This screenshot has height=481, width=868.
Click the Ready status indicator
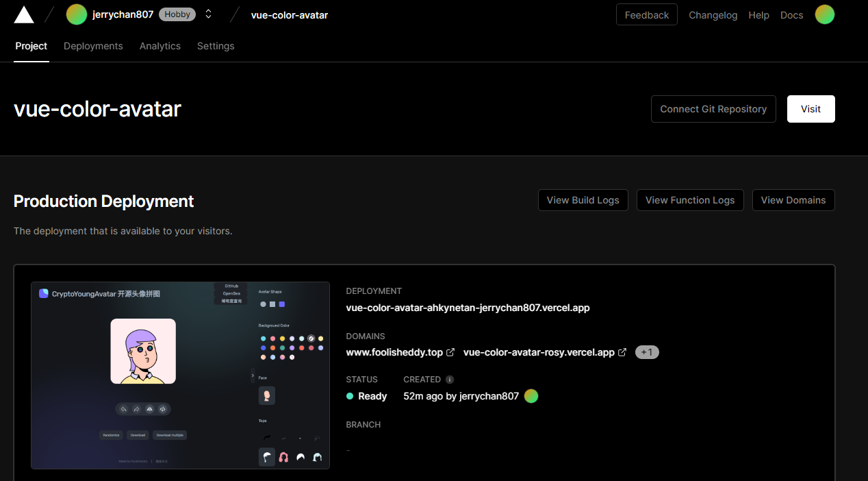(x=367, y=396)
